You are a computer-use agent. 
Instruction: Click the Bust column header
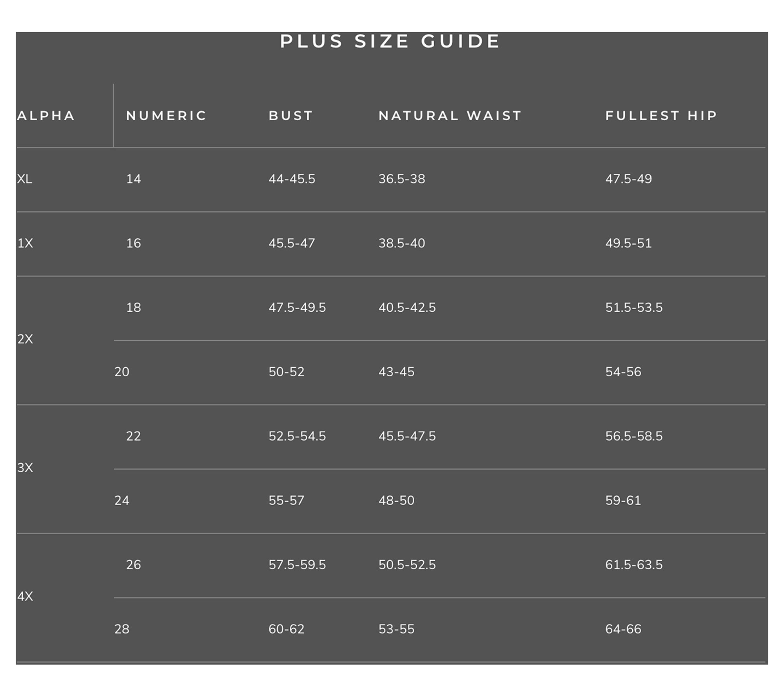coord(291,116)
